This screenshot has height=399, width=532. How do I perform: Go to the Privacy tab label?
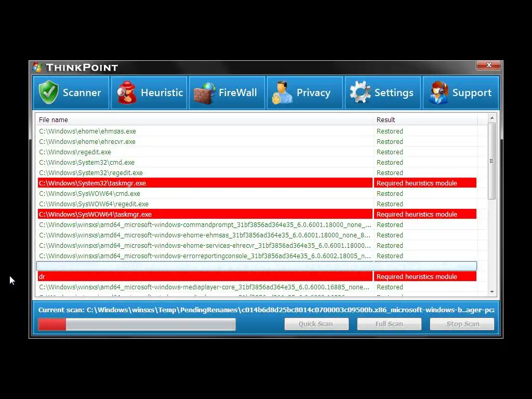click(x=313, y=93)
